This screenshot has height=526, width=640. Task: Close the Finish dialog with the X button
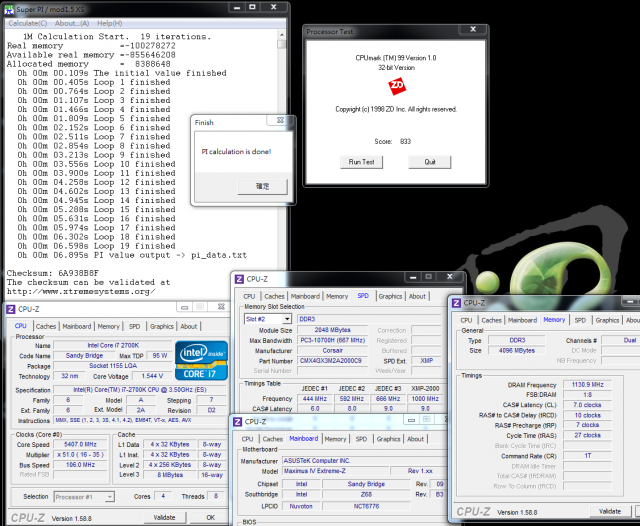(x=280, y=120)
